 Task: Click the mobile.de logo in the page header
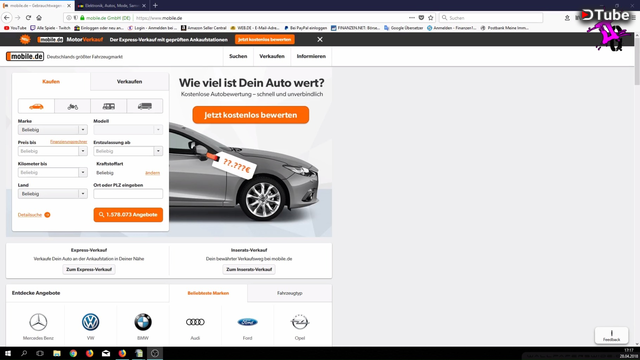(x=25, y=56)
